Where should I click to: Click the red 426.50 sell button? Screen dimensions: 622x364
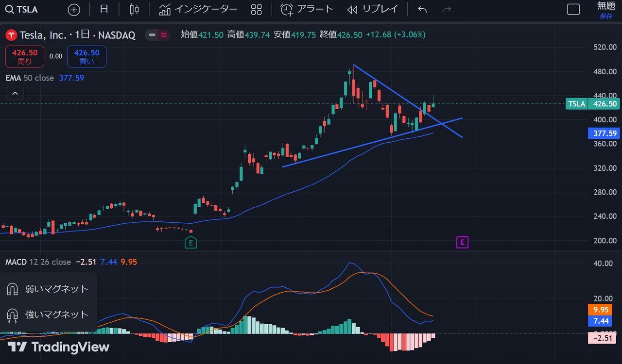(x=25, y=56)
